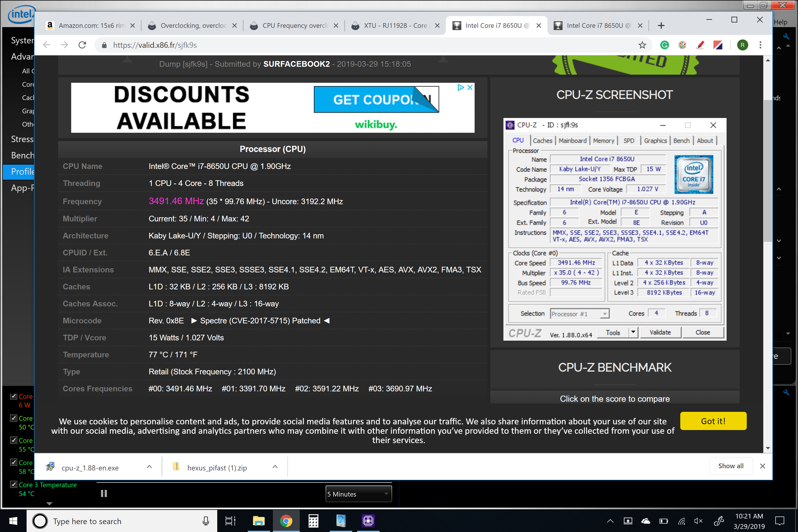Accept cookies with Got it! button
The width and height of the screenshot is (798, 532).
point(713,421)
